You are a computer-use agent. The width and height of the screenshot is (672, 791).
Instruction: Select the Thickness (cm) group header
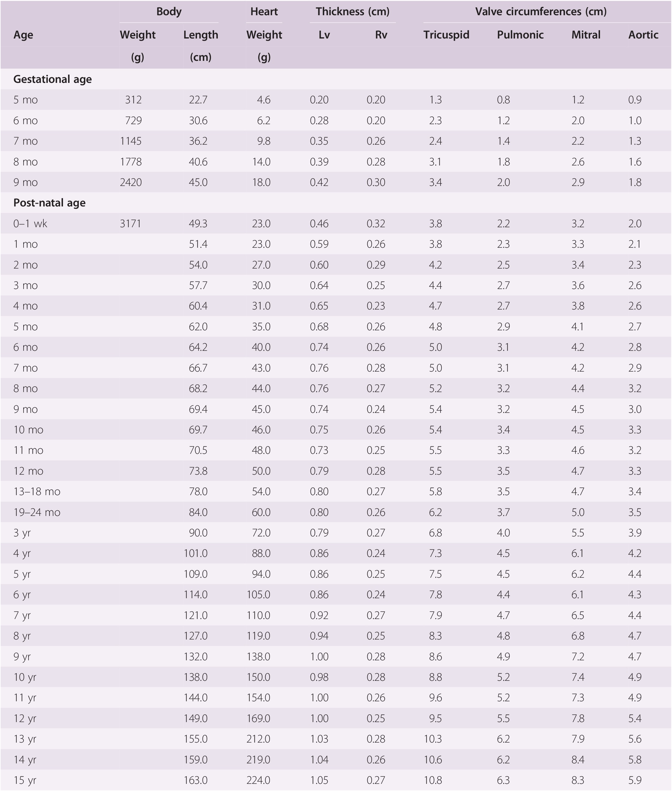pos(352,11)
